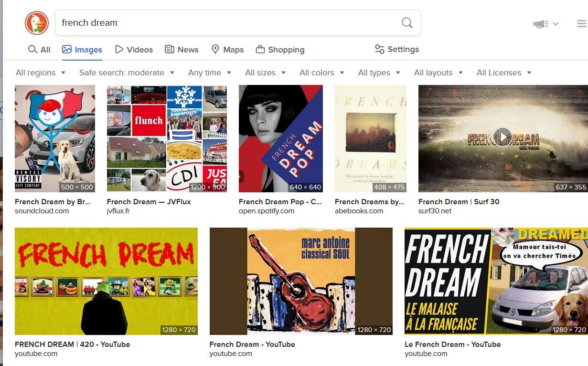Click the 'FRENCH DREAM | 420 - YouTube' title
The height and width of the screenshot is (366, 588).
72,345
